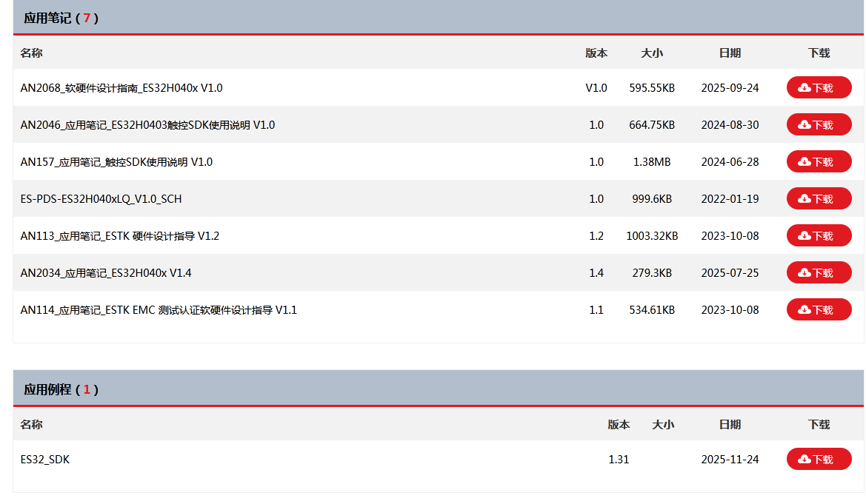Click the download cloud icon for AN114

[803, 309]
